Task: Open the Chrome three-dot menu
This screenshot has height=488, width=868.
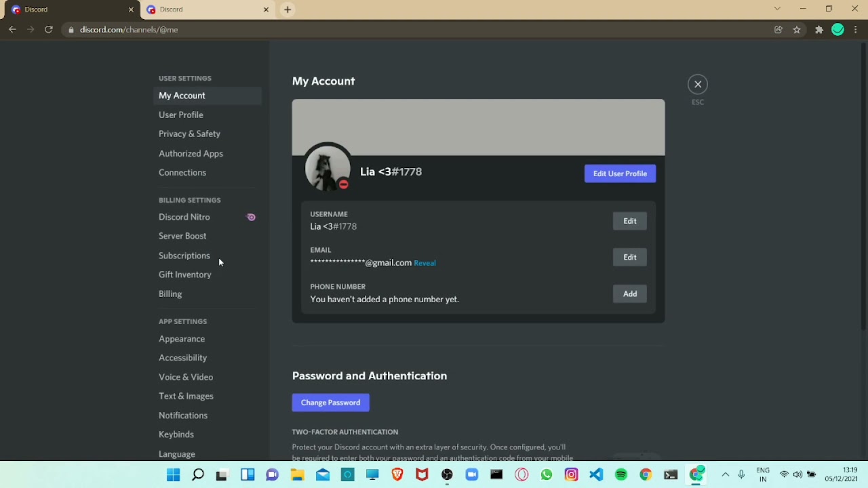Action: pos(856,30)
